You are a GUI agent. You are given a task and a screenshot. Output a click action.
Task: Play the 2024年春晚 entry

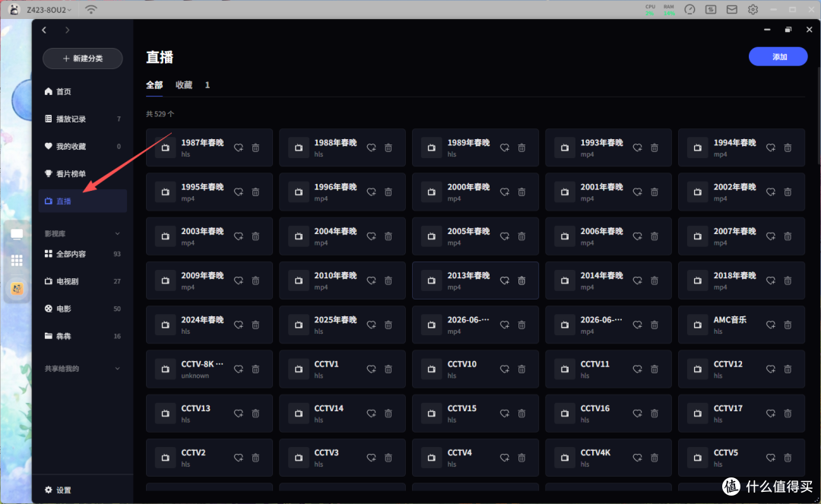(210, 325)
